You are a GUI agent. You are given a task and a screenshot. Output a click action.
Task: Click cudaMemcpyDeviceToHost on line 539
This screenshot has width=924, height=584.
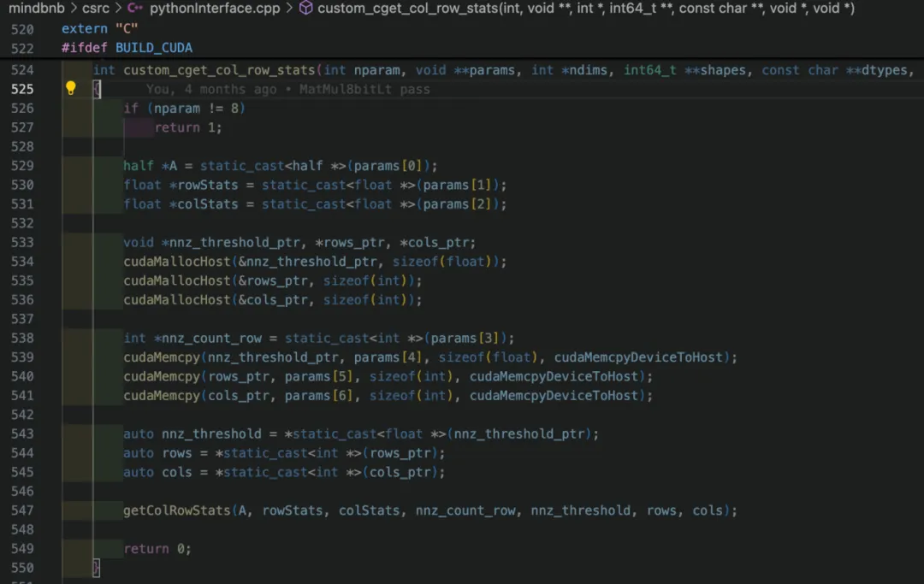click(645, 357)
